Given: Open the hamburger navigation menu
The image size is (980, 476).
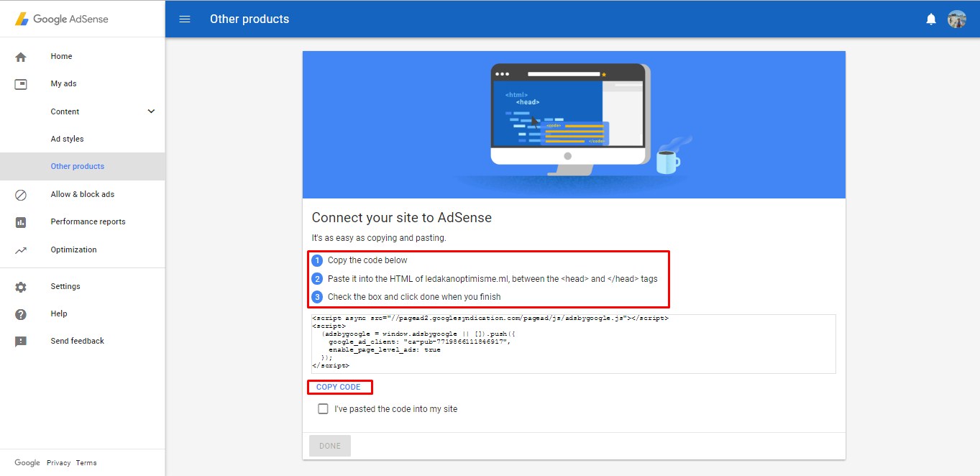Looking at the screenshot, I should 185,19.
